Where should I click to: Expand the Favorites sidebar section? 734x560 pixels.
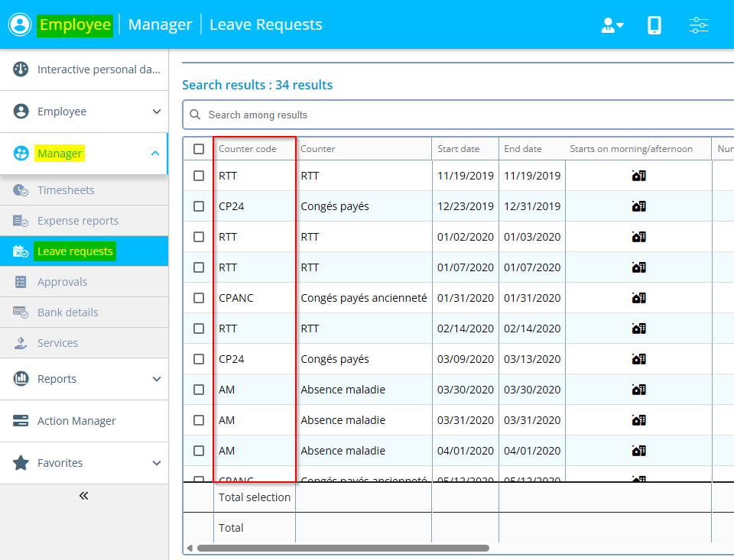[156, 463]
